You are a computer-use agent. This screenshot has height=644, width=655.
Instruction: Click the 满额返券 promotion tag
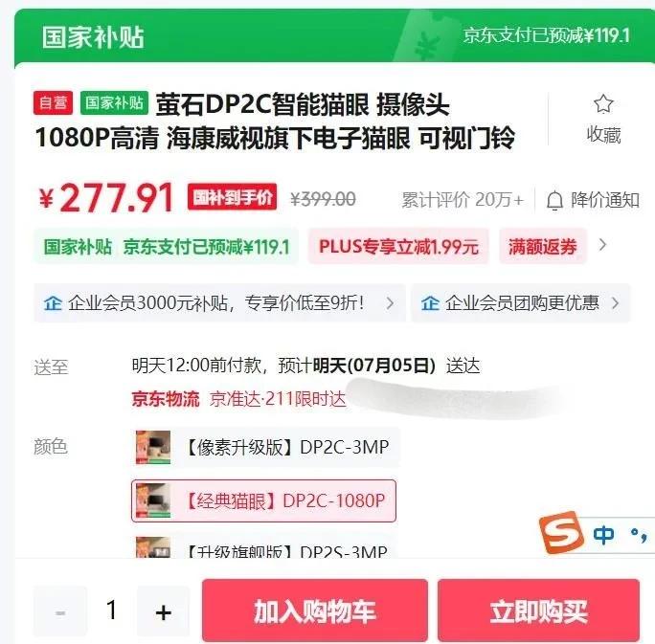(x=543, y=246)
